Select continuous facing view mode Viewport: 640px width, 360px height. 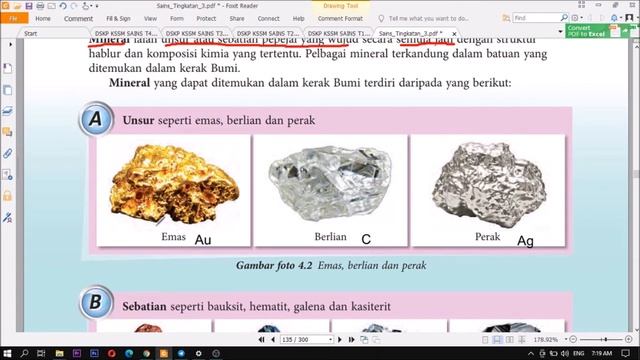522,340
